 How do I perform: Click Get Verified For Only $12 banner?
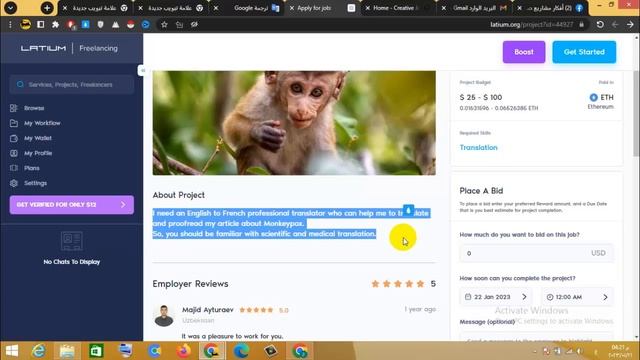(72, 204)
